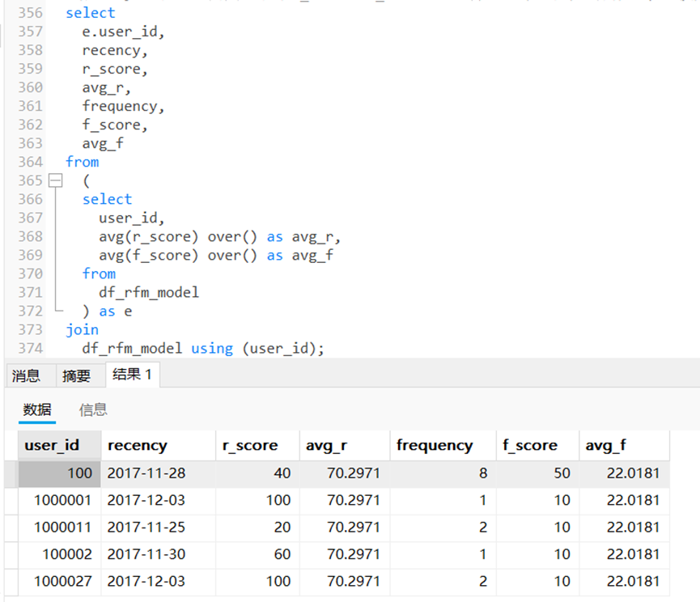Click the avg_f cell in user 100 row
This screenshot has width=700, height=602.
[x=624, y=473]
